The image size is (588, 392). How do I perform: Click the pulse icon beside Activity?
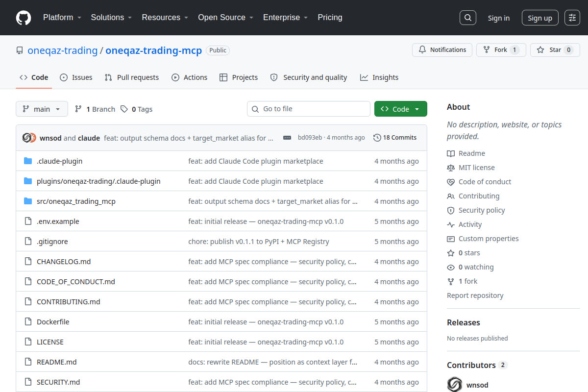click(451, 224)
